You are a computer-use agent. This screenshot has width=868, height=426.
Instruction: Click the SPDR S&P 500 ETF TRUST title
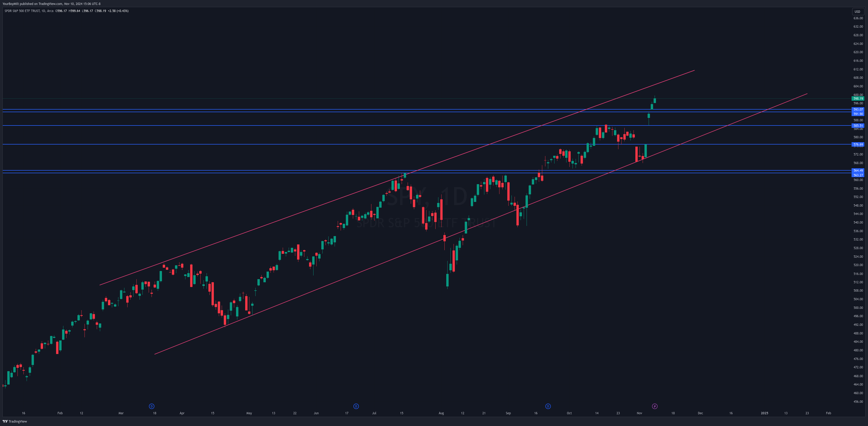(x=22, y=11)
